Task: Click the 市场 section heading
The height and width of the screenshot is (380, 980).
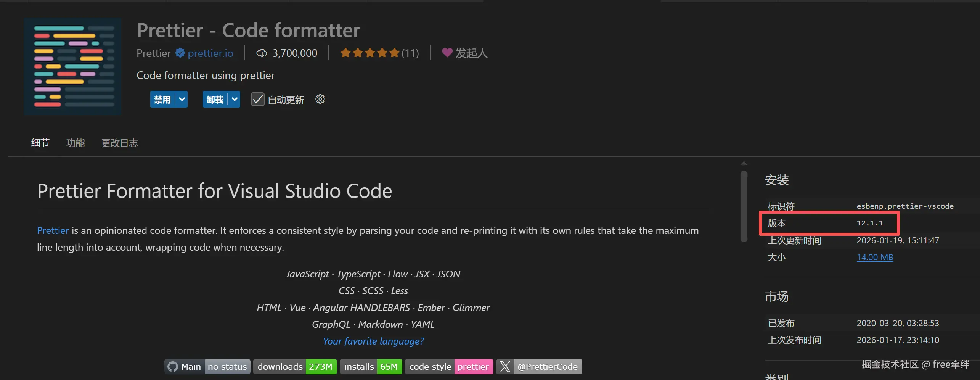Action: 777,296
